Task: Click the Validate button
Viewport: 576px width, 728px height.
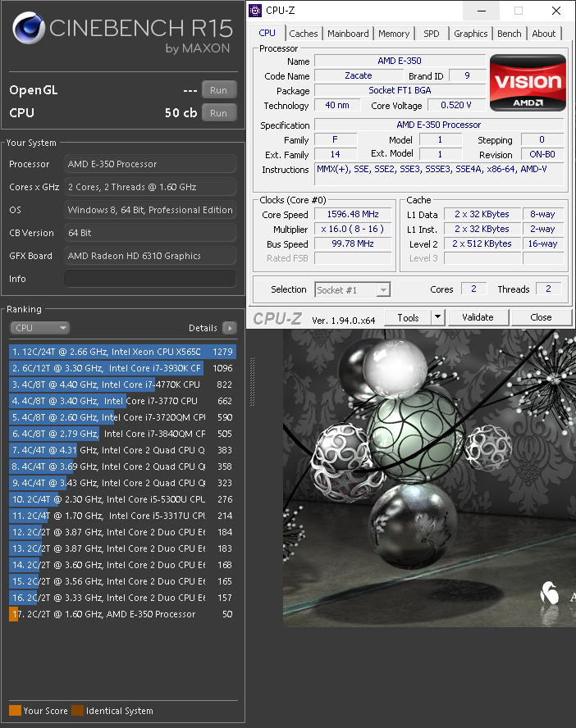Action: pyautogui.click(x=478, y=317)
